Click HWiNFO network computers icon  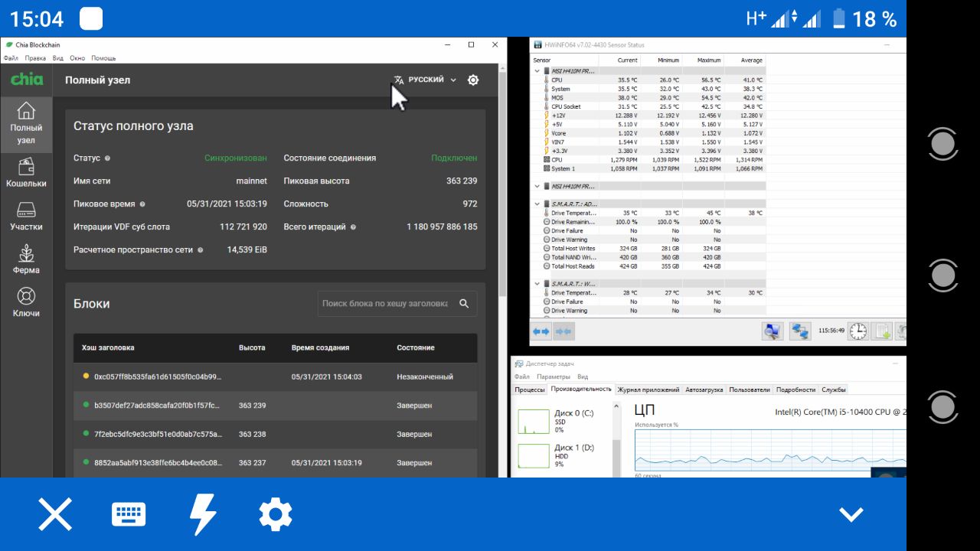click(801, 331)
